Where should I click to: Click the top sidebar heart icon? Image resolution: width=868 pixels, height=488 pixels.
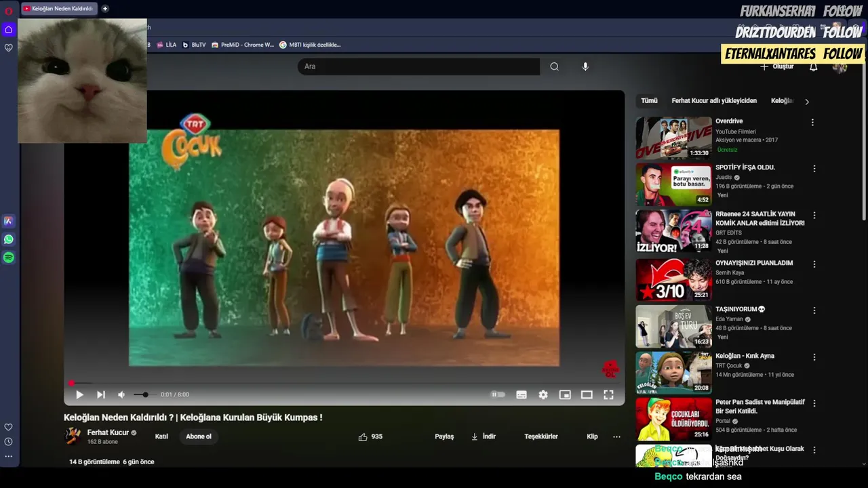click(9, 47)
